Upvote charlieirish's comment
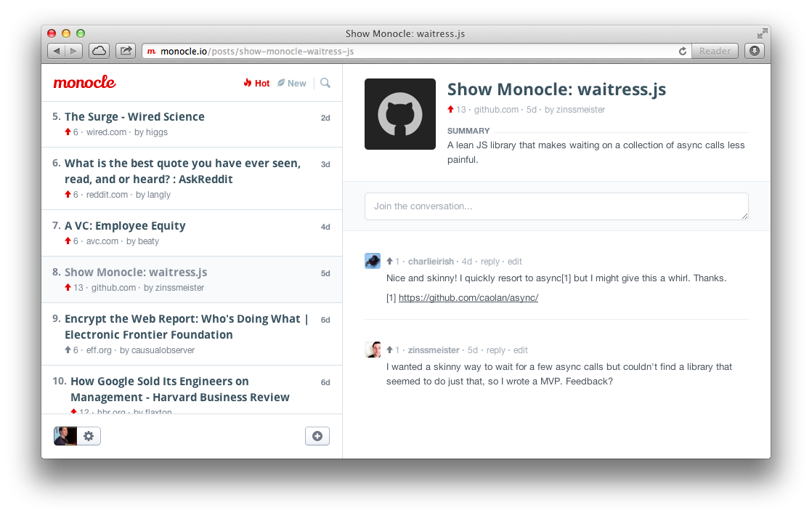 pos(389,261)
